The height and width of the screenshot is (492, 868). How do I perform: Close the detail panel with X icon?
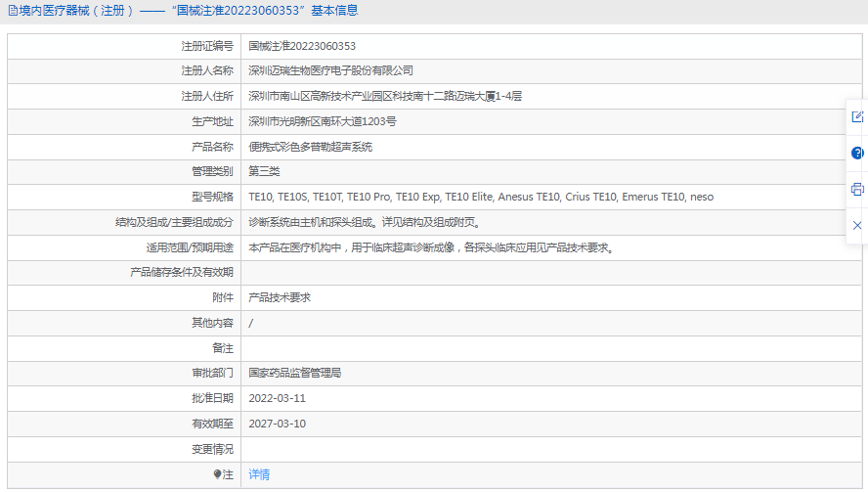tap(857, 226)
